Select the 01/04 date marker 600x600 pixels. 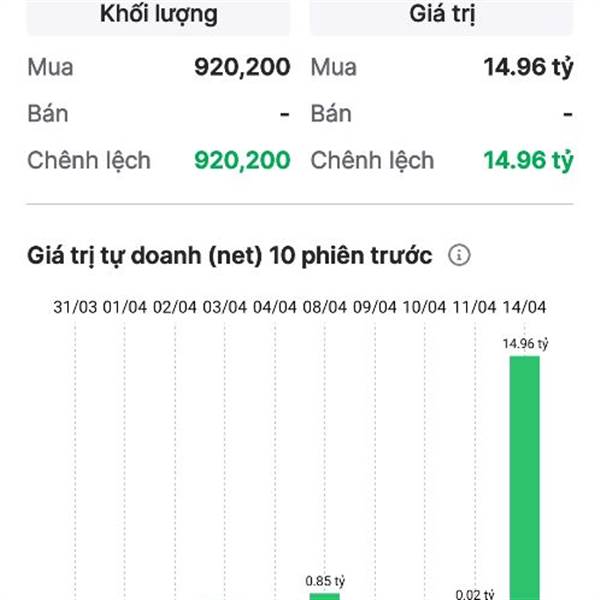point(125,307)
